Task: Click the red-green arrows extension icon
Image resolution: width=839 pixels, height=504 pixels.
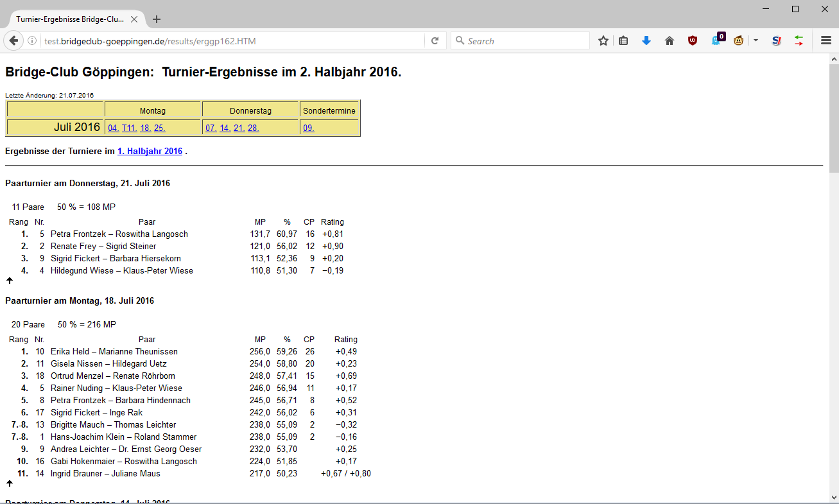Action: click(x=799, y=40)
